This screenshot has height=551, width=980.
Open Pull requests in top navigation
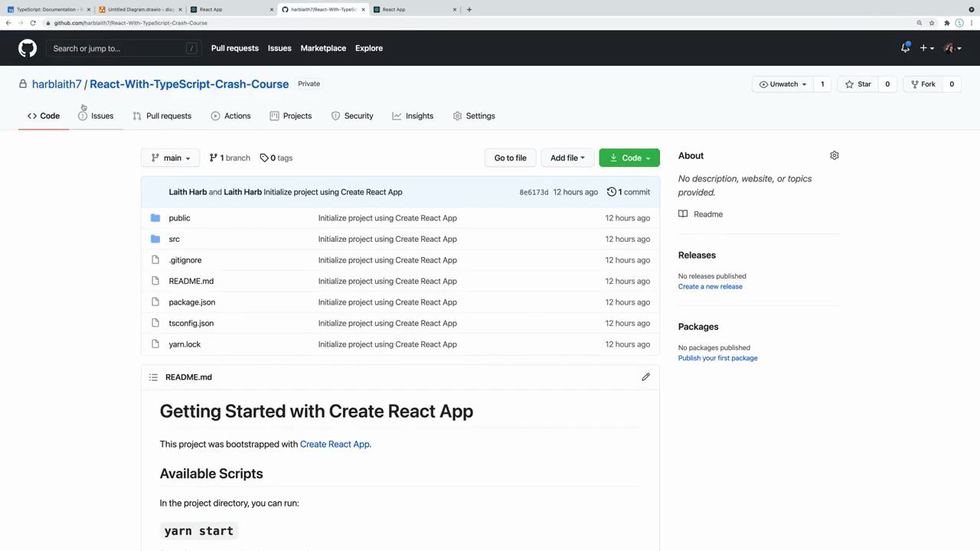(235, 48)
